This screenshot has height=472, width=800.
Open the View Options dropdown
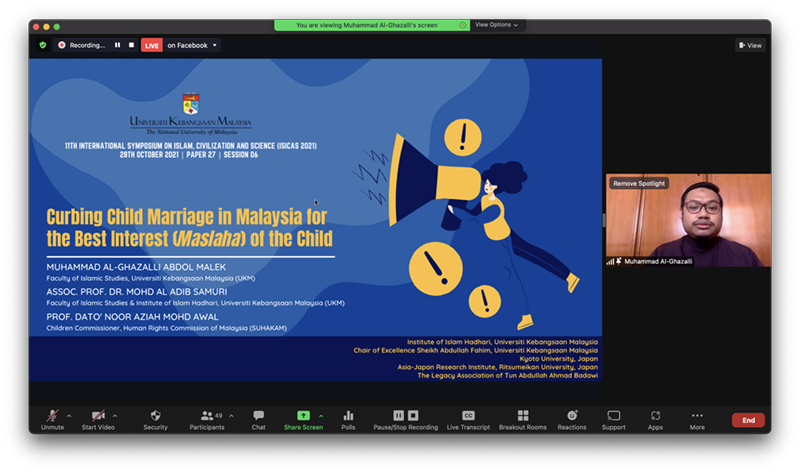click(x=496, y=25)
